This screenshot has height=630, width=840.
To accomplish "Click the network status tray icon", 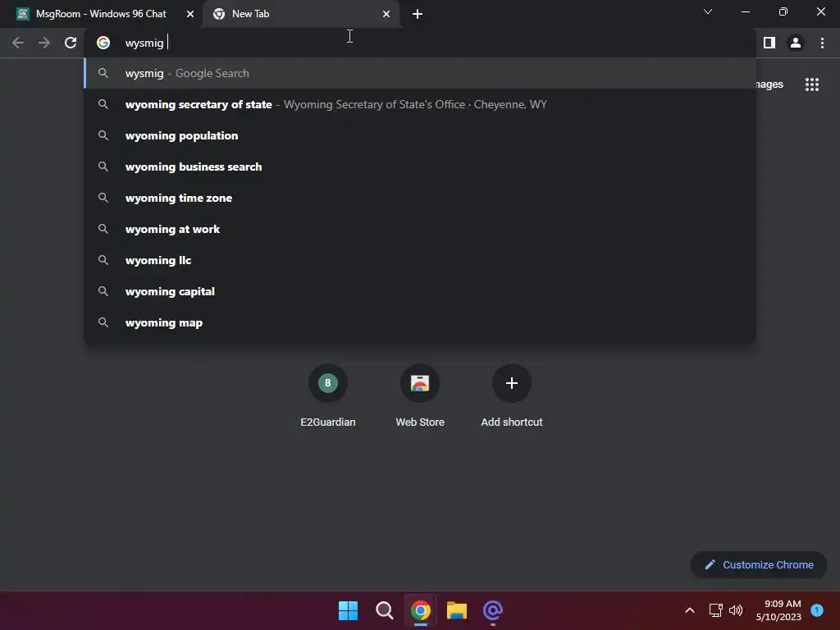I will pyautogui.click(x=715, y=610).
